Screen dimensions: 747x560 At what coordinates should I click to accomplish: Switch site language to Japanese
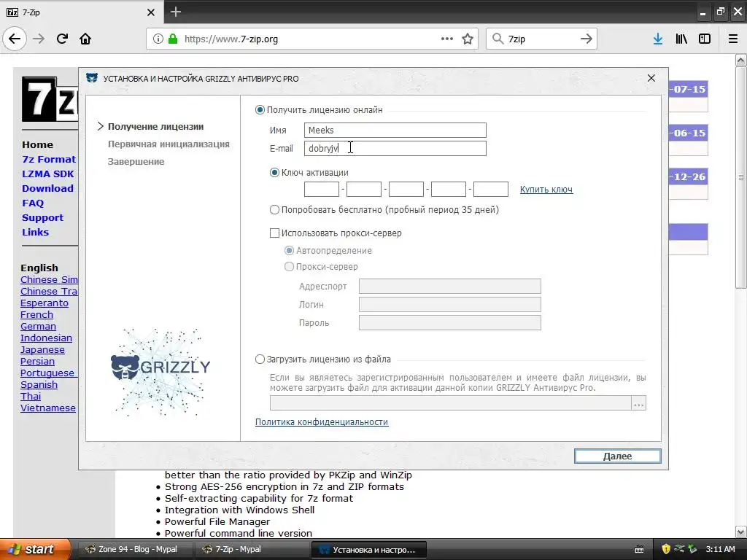pyautogui.click(x=42, y=349)
